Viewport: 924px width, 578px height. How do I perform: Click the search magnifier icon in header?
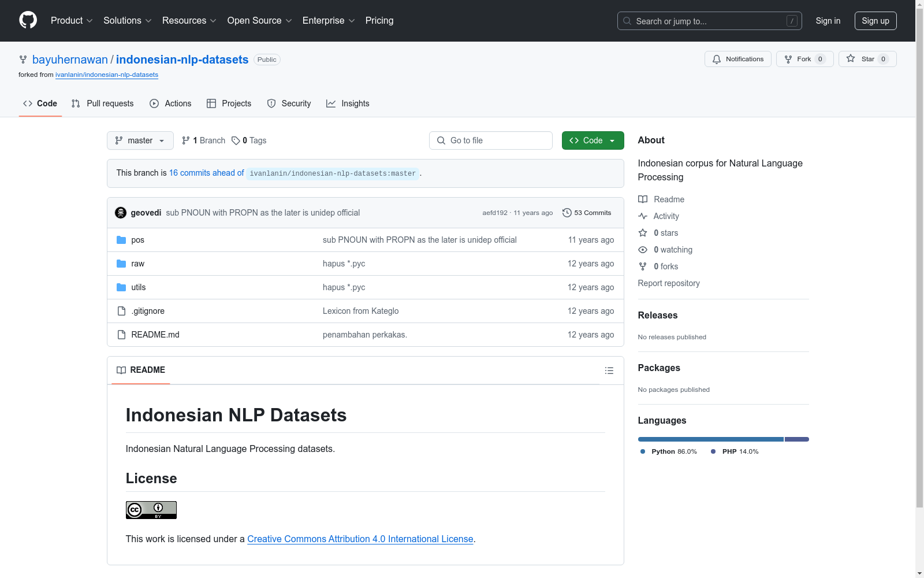[627, 21]
